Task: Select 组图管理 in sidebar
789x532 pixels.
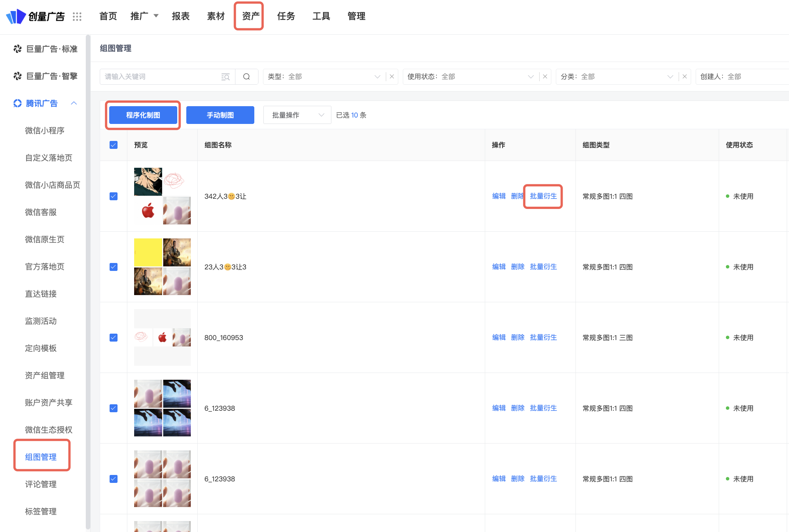Action: [41, 457]
